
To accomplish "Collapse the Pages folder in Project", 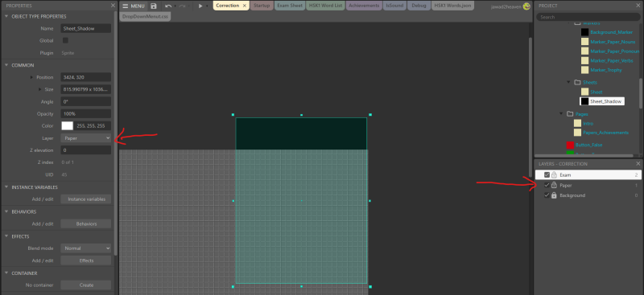I will 561,113.
